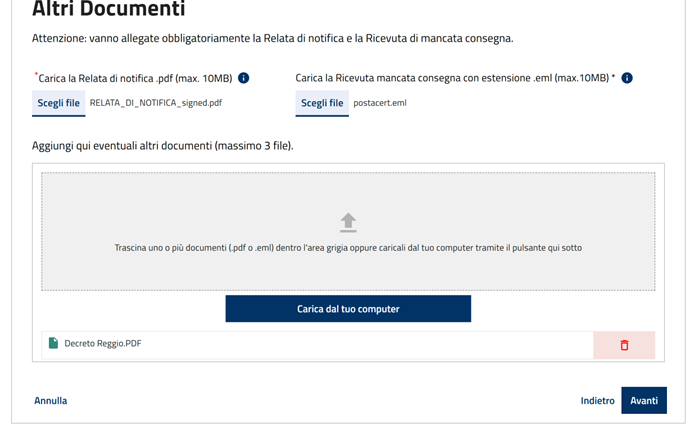Click the Carica la Relata di notifica label
This screenshot has height=433, width=699.
click(135, 78)
